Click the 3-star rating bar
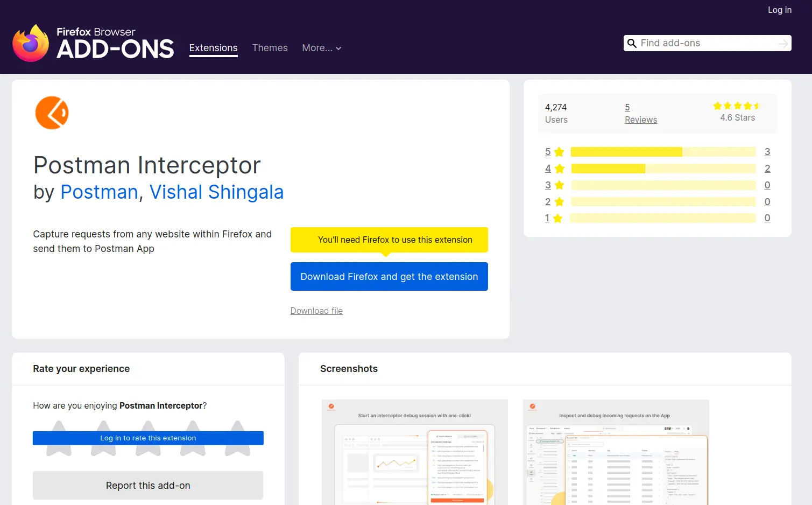 coord(663,185)
